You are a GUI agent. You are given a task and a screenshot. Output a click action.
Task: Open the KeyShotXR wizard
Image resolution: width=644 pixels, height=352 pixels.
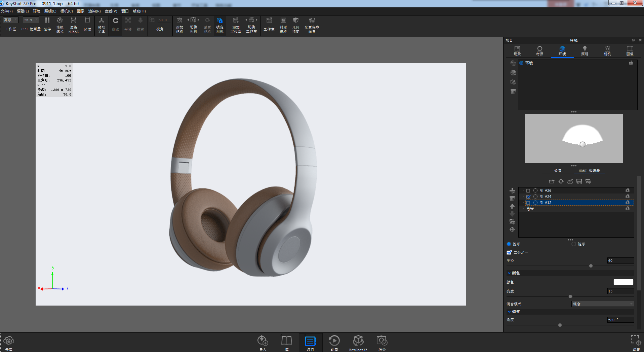pos(358,343)
